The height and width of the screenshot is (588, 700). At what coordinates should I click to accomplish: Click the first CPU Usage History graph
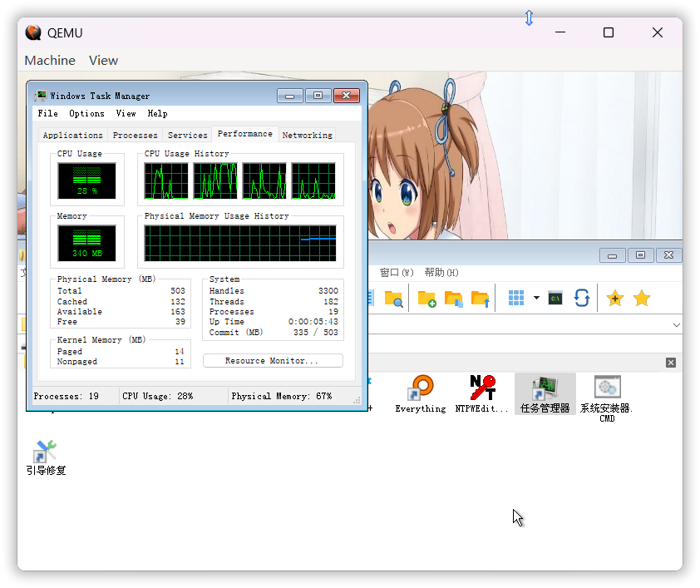166,180
